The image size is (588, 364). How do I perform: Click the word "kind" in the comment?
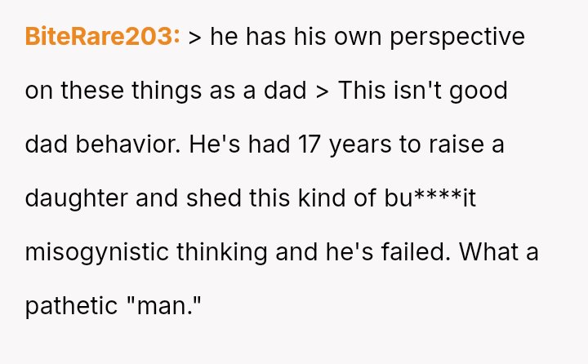tap(332, 198)
